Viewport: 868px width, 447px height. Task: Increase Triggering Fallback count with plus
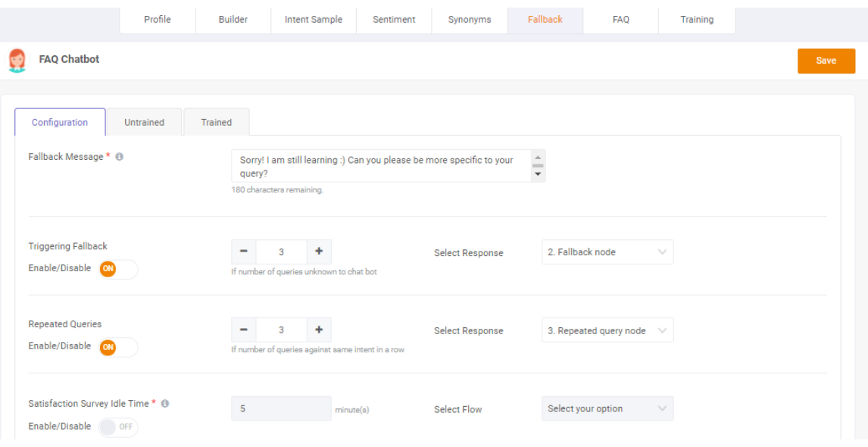(319, 252)
